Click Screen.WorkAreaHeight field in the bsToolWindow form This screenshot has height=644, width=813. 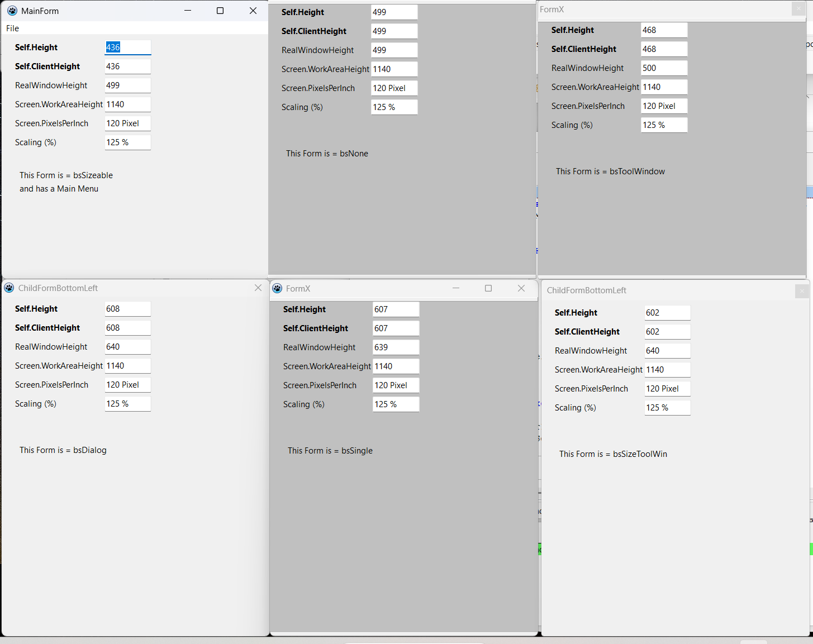(x=664, y=87)
